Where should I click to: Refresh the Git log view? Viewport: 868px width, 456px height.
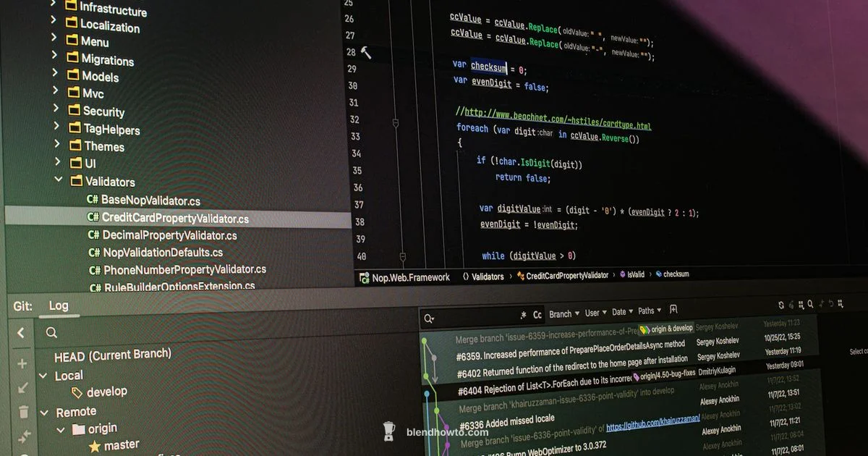click(781, 305)
